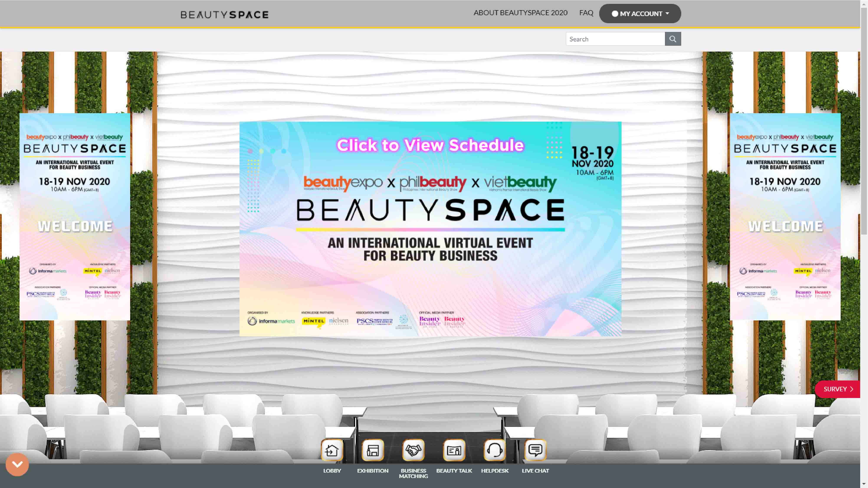Open the FAQ menu item
The image size is (868, 488).
click(x=586, y=13)
